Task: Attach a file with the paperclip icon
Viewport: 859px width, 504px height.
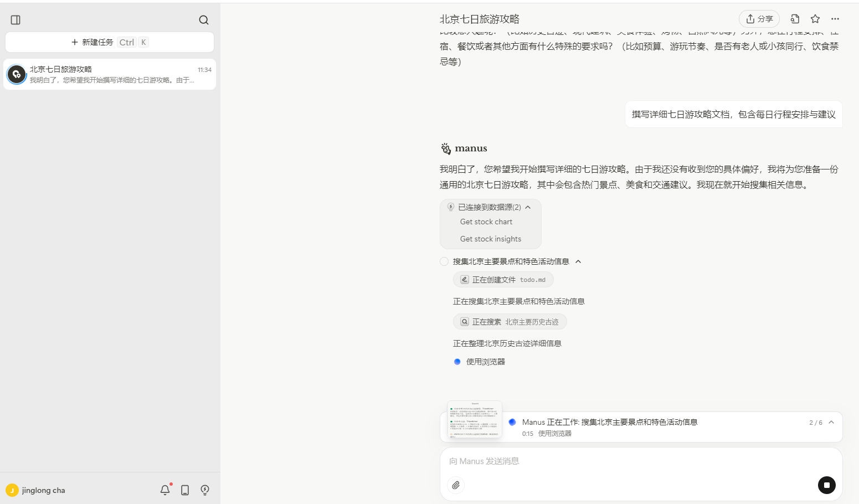Action: pyautogui.click(x=456, y=485)
